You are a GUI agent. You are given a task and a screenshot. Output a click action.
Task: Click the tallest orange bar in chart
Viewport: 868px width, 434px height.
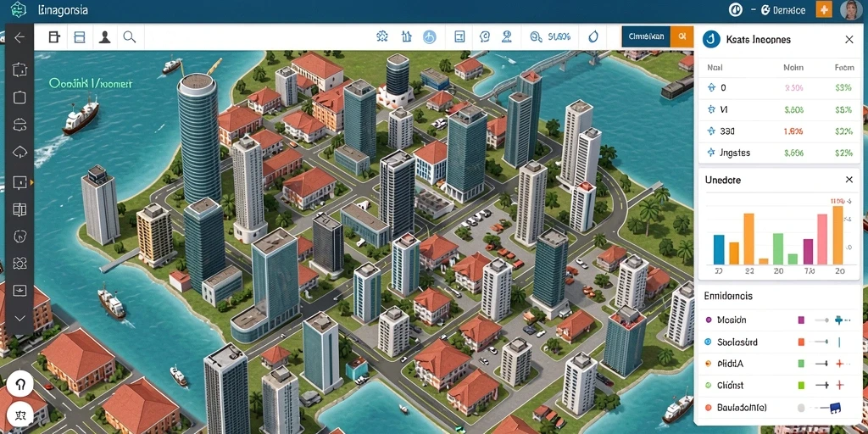[x=837, y=236]
